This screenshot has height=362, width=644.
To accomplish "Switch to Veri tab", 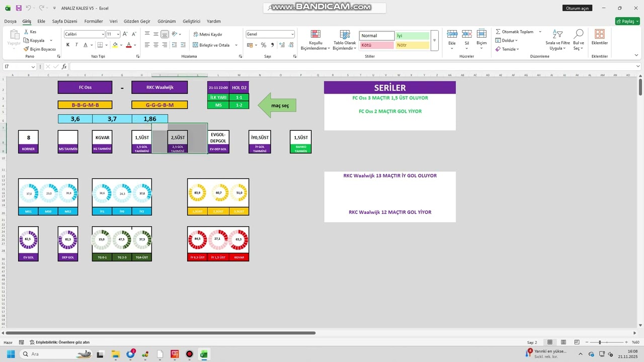I will 113,21.
